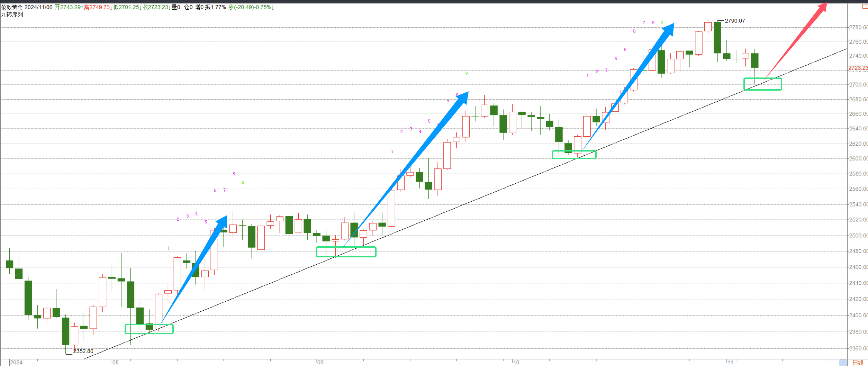Image resolution: width=868 pixels, height=366 pixels.
Task: Click the 2352.80 low price label
Action: (x=83, y=351)
